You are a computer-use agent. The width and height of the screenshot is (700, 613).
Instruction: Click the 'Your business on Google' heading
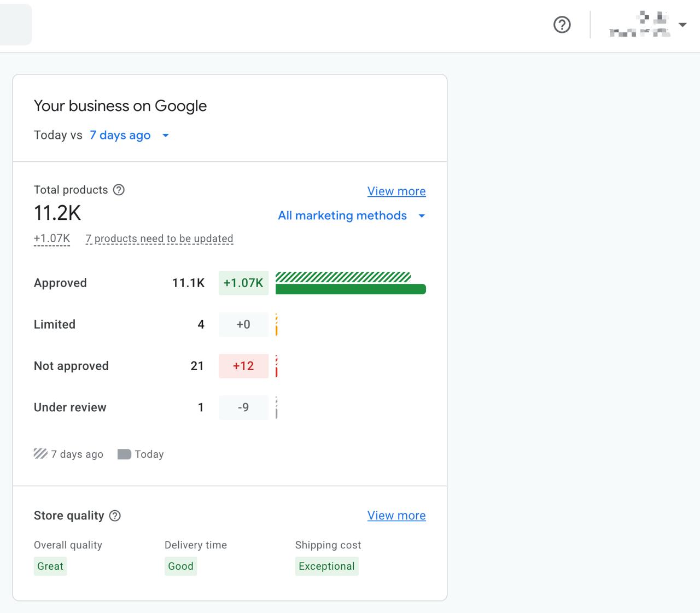tap(120, 106)
